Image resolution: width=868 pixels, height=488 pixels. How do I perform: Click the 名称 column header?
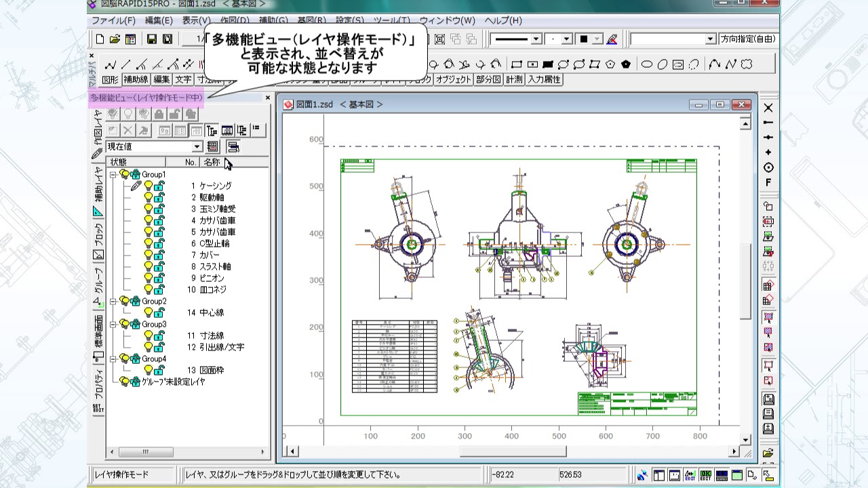(x=212, y=163)
